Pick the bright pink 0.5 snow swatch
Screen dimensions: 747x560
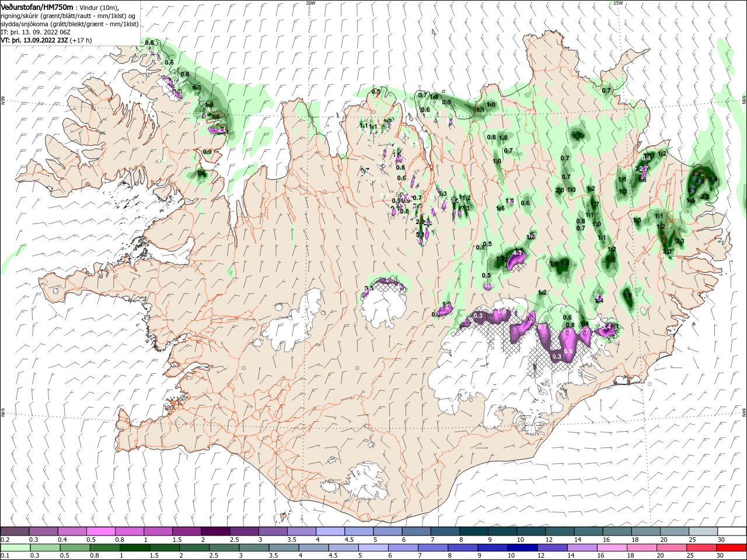point(100,531)
